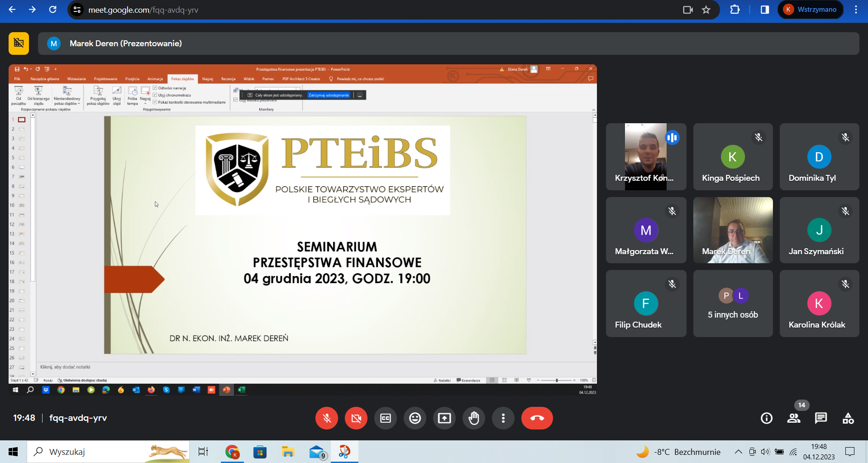Switch to the Wstawianie ribbon tab
The height and width of the screenshot is (463, 868).
(76, 79)
